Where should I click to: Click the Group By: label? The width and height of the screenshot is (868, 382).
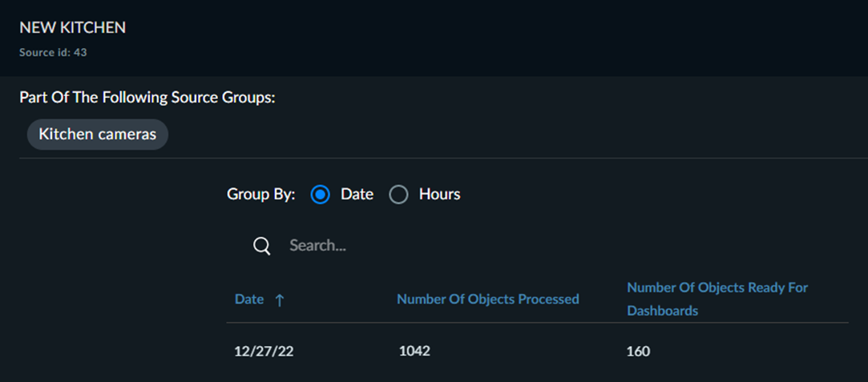[261, 195]
